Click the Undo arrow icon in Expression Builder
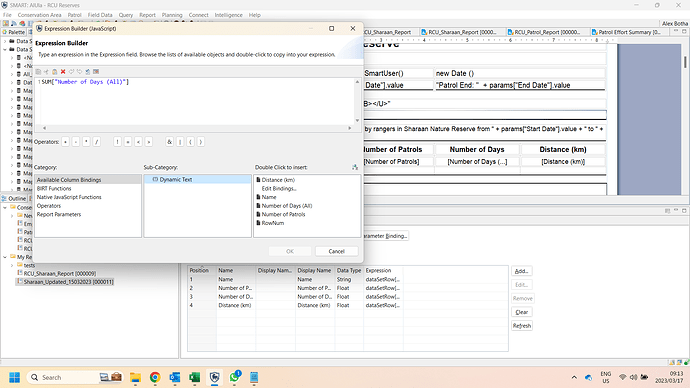The image size is (690, 388). pyautogui.click(x=71, y=72)
